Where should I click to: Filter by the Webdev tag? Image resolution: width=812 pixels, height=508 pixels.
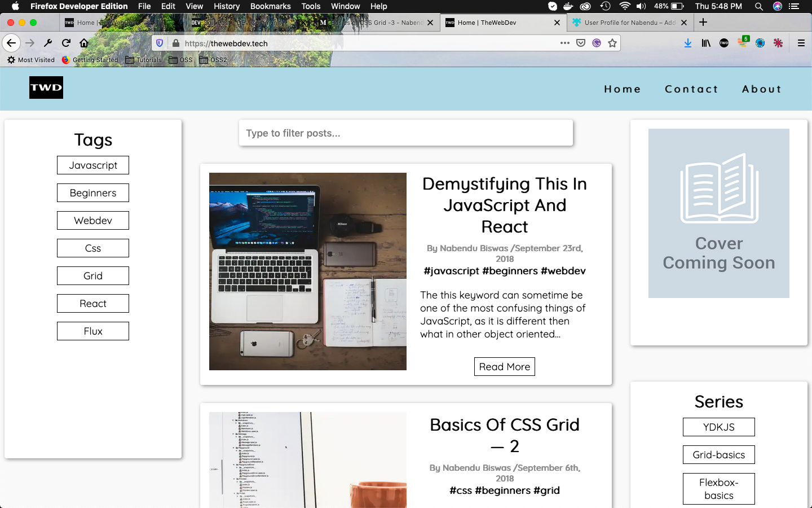93,221
